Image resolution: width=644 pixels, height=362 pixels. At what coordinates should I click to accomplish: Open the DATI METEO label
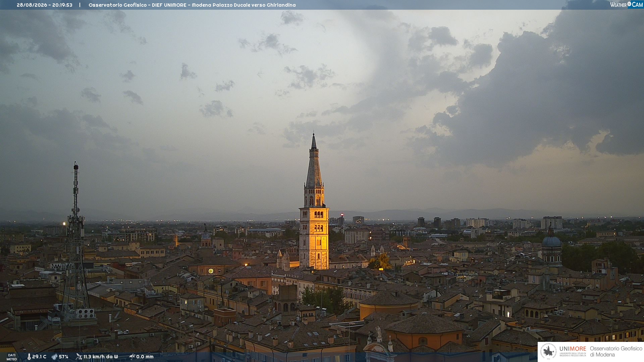tap(12, 357)
